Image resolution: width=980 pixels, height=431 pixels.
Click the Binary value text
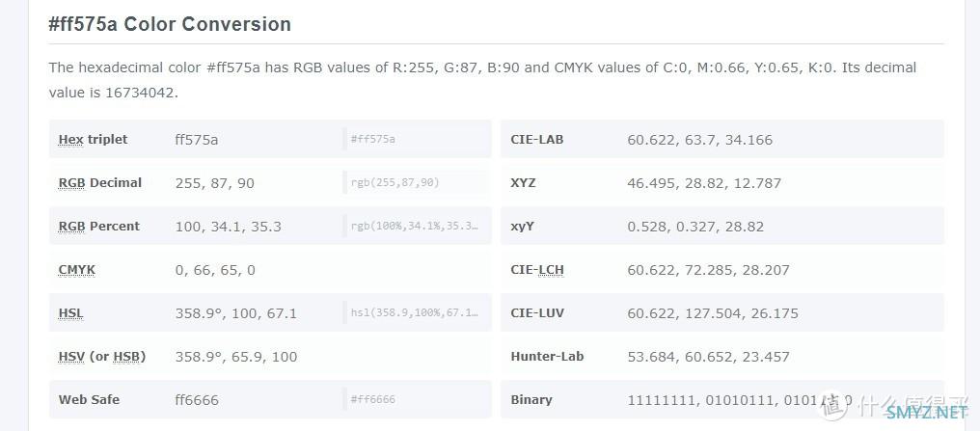pyautogui.click(x=740, y=400)
